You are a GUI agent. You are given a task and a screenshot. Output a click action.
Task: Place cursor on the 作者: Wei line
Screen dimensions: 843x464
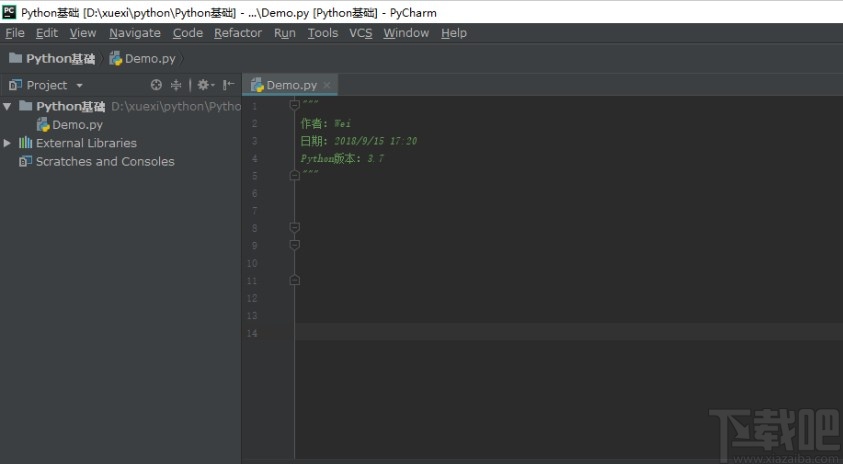(326, 124)
